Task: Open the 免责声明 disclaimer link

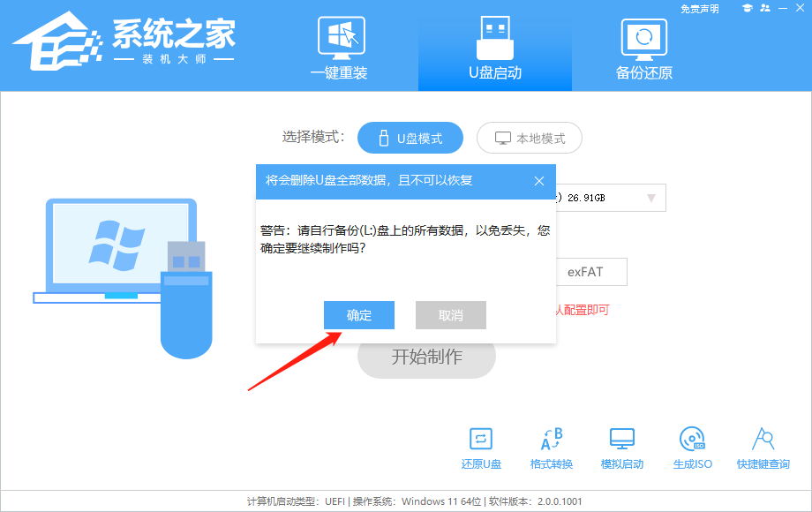Action: [x=700, y=8]
